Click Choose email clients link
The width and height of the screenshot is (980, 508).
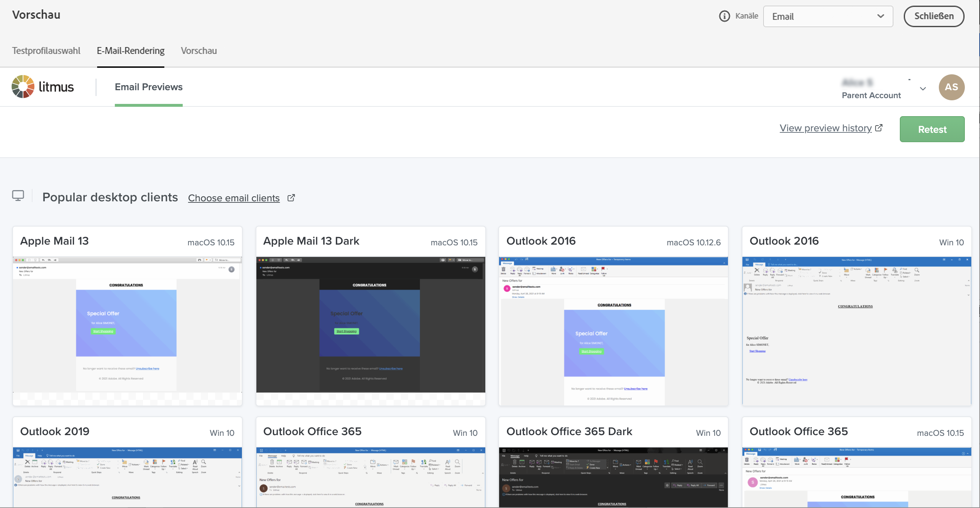pos(234,198)
